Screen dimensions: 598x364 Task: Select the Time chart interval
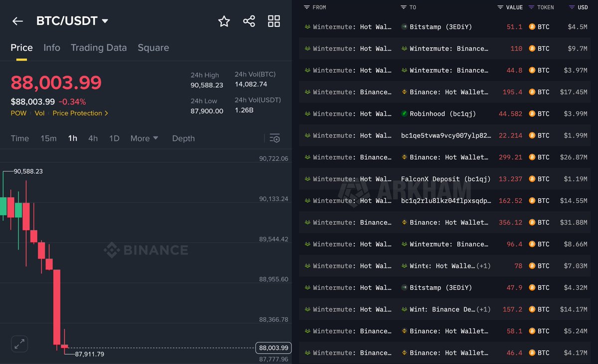pyautogui.click(x=20, y=138)
